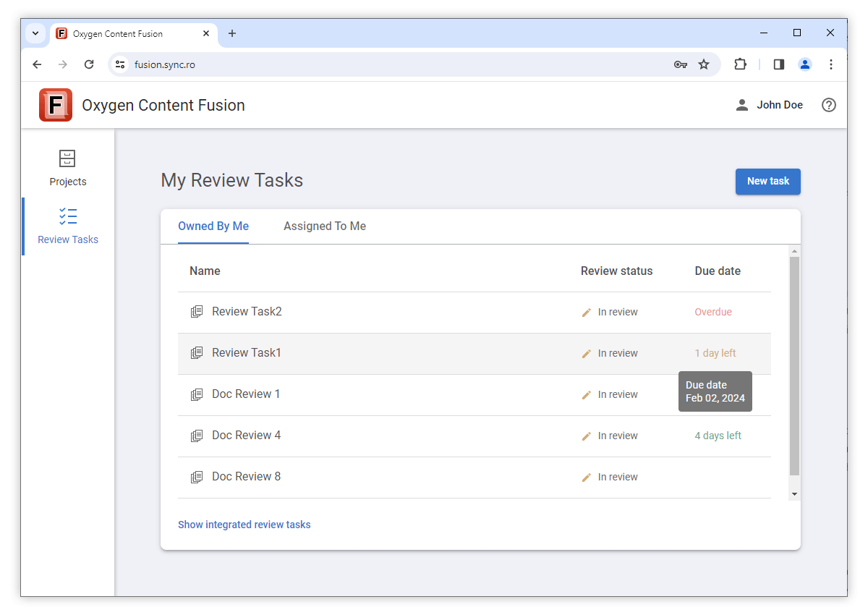Select the Oxygen Content Fusion browser tab

(x=133, y=34)
